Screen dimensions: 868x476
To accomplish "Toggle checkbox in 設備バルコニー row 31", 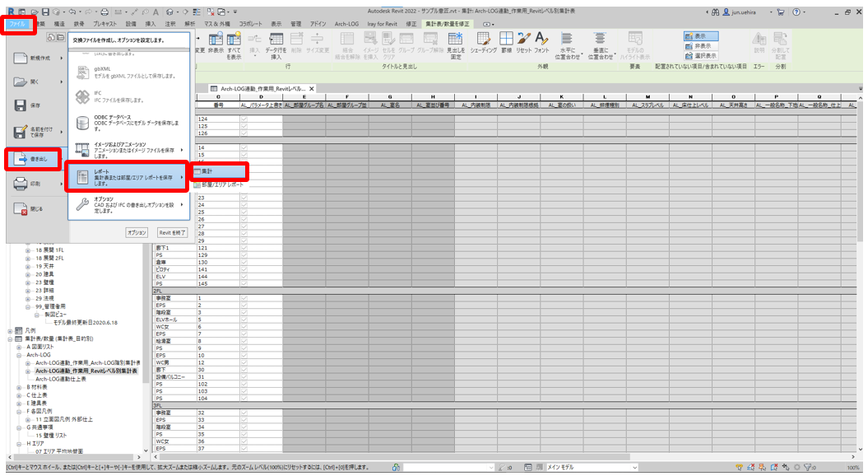I will (244, 377).
